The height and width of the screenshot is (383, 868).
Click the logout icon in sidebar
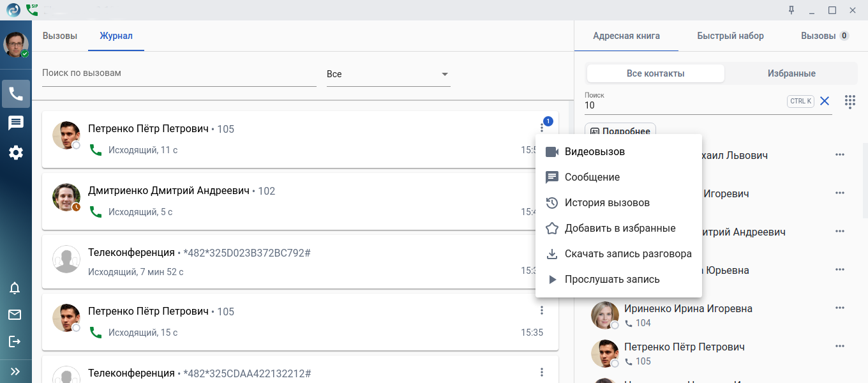(15, 342)
